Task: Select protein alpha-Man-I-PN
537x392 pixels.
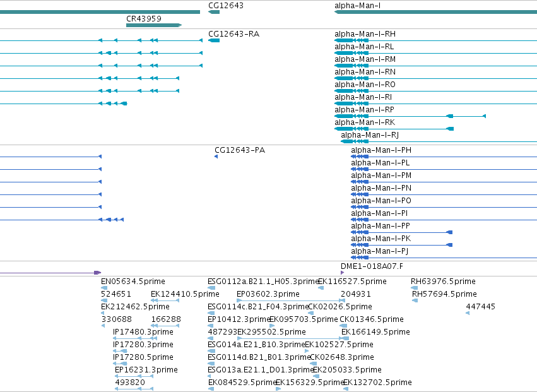Action: tap(381, 188)
